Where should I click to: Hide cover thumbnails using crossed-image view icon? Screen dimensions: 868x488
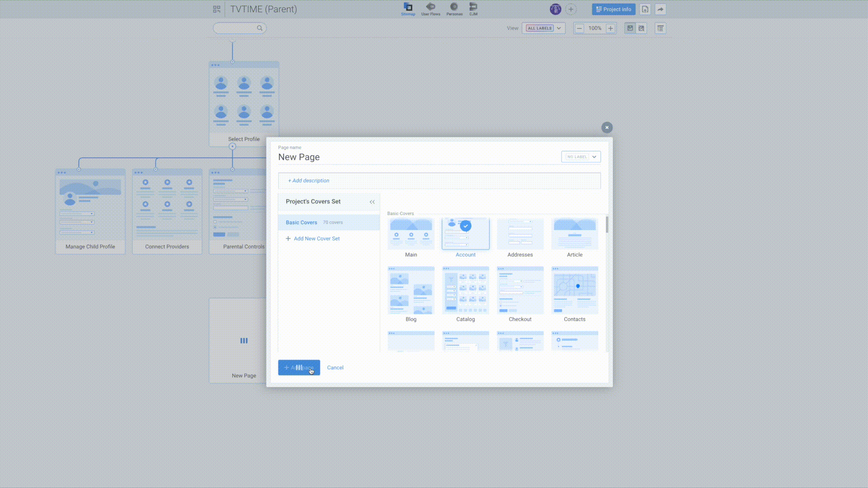tap(642, 28)
